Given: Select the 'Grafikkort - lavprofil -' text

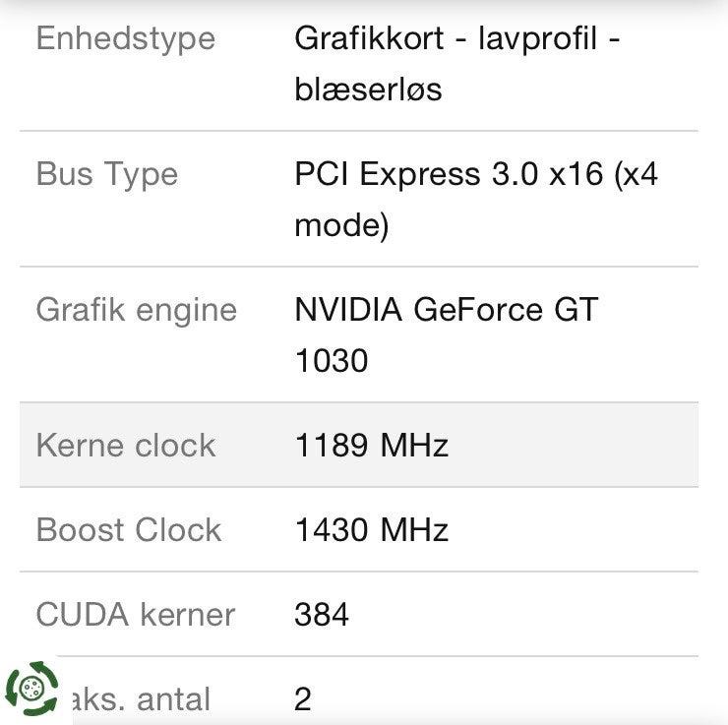Looking at the screenshot, I should pyautogui.click(x=457, y=38).
